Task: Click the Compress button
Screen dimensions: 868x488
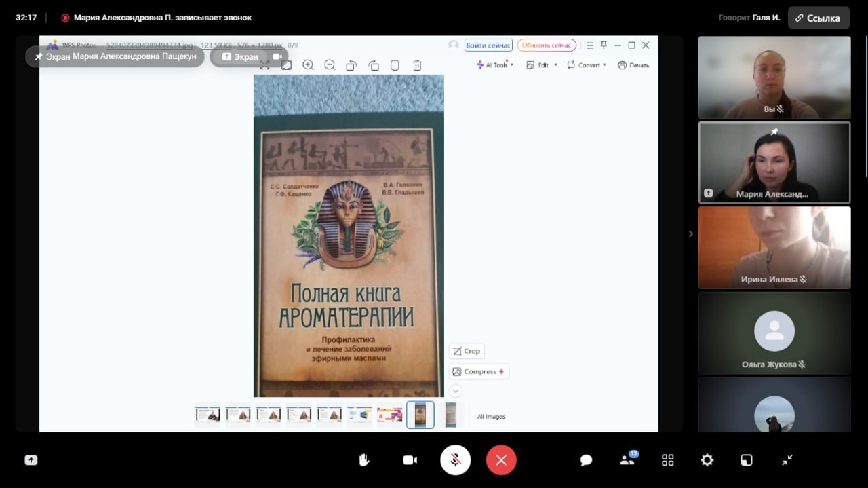Action: point(479,371)
